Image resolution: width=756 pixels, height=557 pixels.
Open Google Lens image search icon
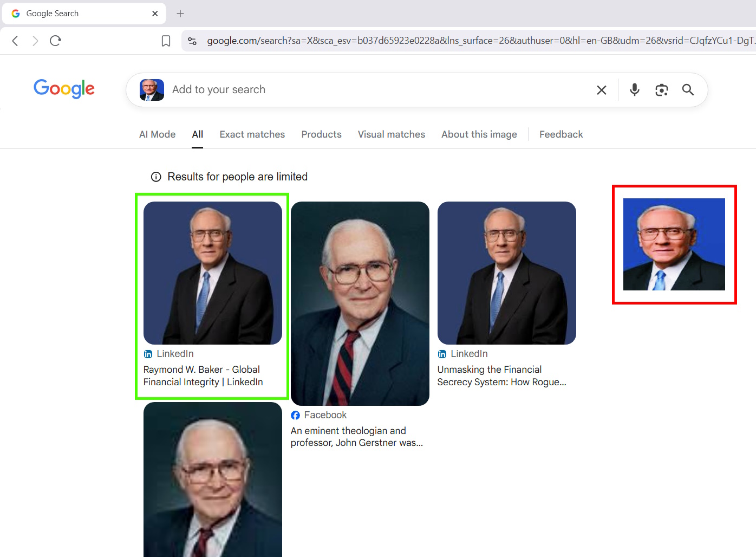pos(661,90)
